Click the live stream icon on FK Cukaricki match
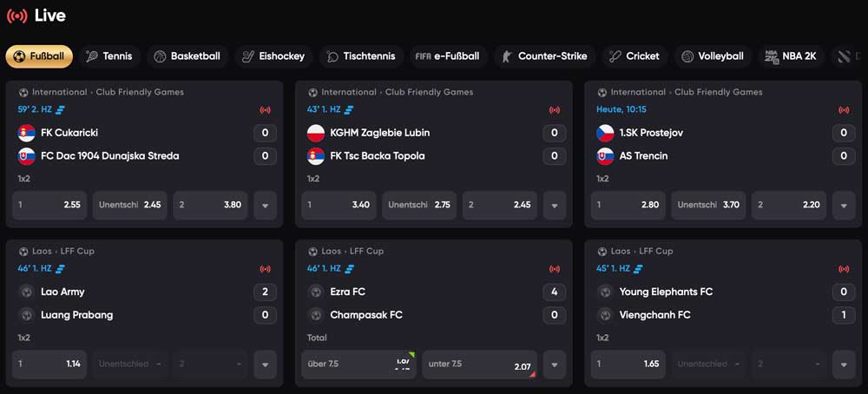The width and height of the screenshot is (868, 394). [x=265, y=110]
